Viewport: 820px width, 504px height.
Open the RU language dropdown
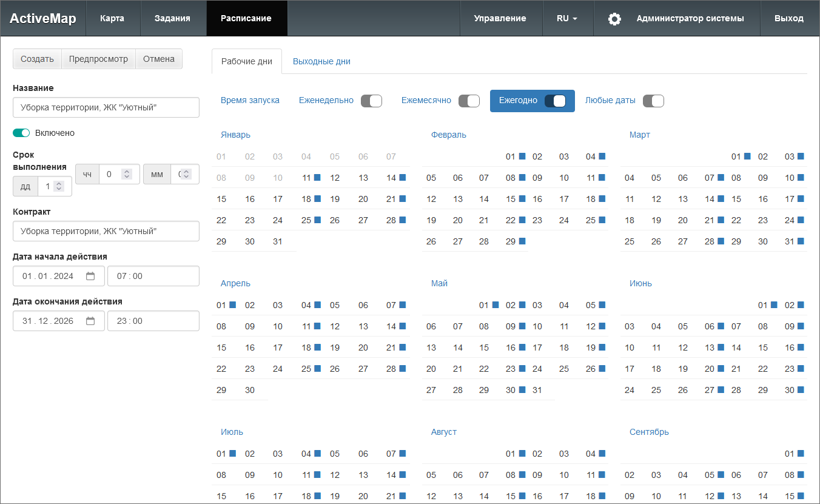pos(567,18)
